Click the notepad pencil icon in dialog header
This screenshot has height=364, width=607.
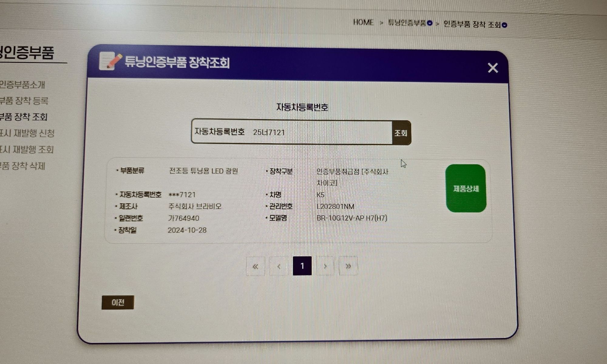click(110, 61)
